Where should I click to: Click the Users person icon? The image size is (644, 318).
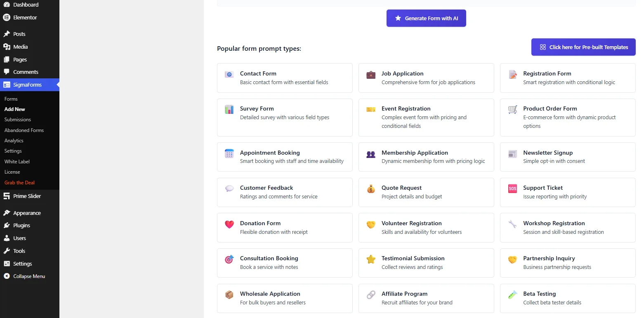pyautogui.click(x=7, y=238)
